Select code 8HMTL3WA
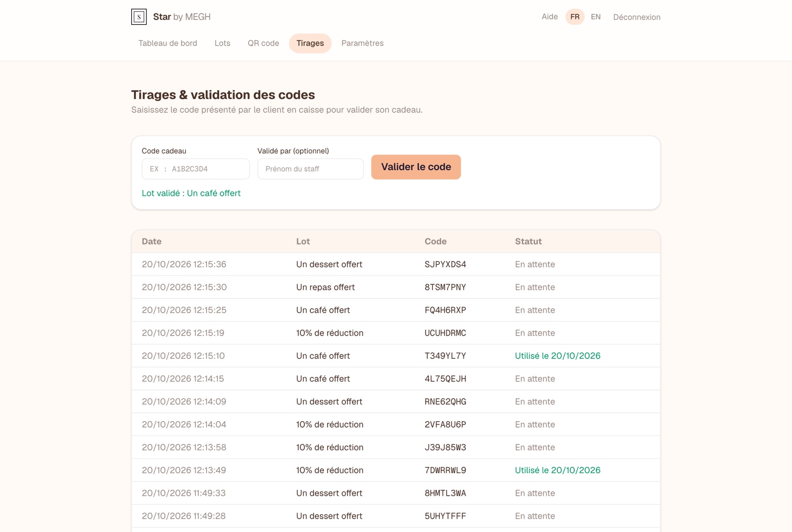This screenshot has width=792, height=532. click(x=445, y=493)
